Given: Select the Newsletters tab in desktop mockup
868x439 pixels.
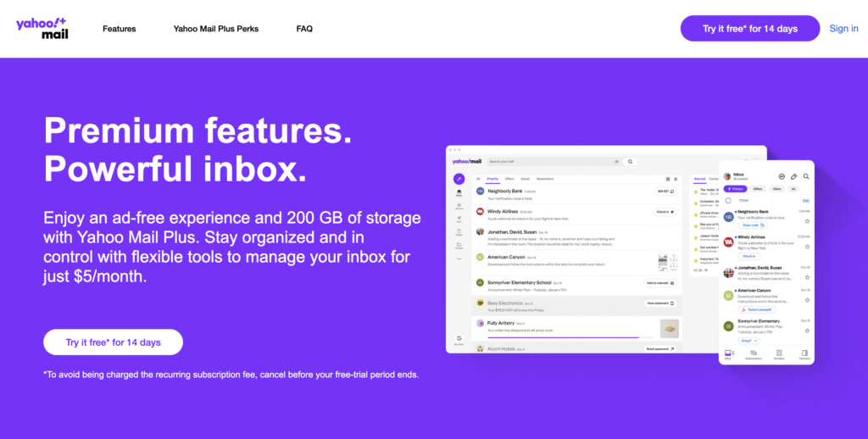Looking at the screenshot, I should (545, 179).
